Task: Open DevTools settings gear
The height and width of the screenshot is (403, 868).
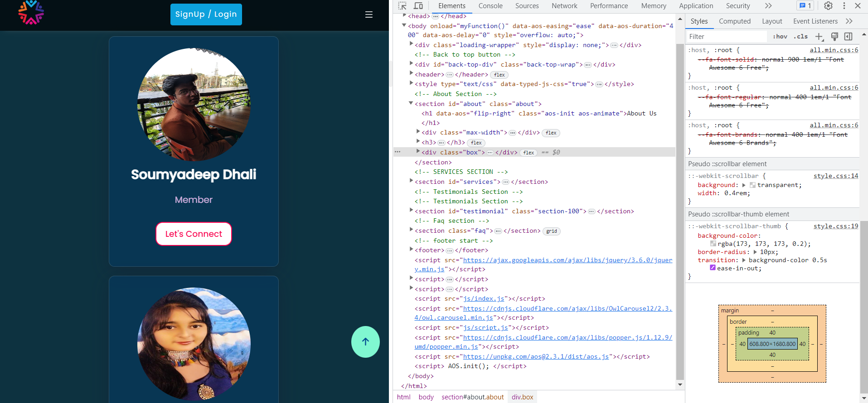Action: [x=828, y=6]
